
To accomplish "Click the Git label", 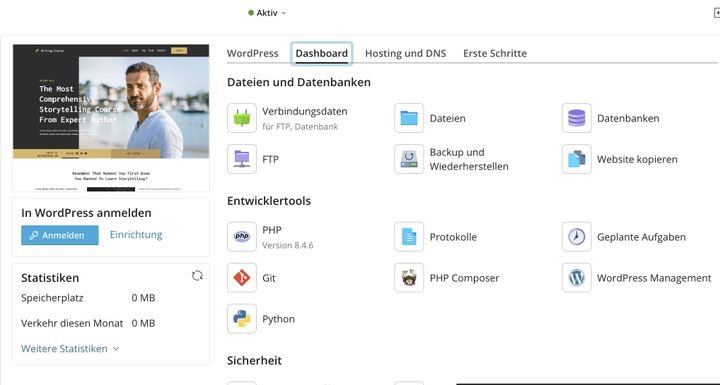I will point(269,278).
